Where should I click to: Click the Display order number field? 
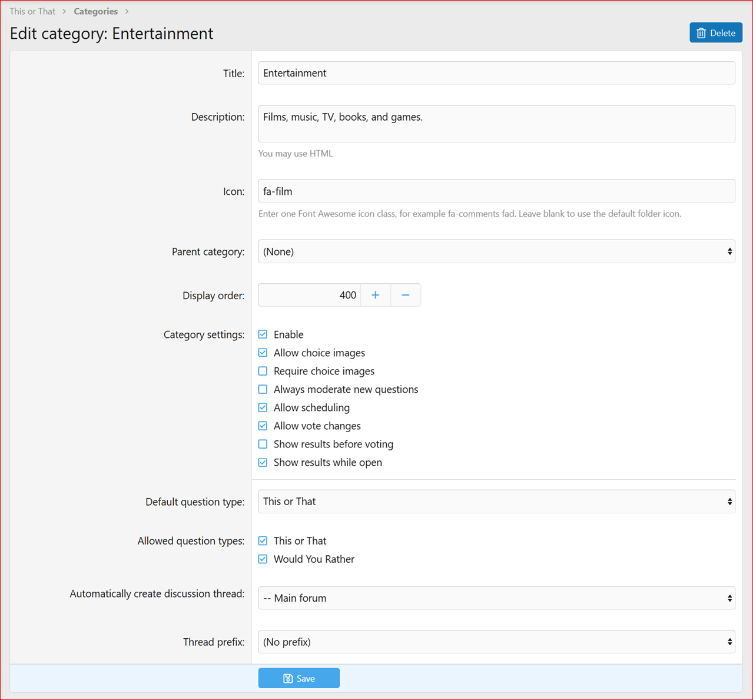(x=310, y=295)
